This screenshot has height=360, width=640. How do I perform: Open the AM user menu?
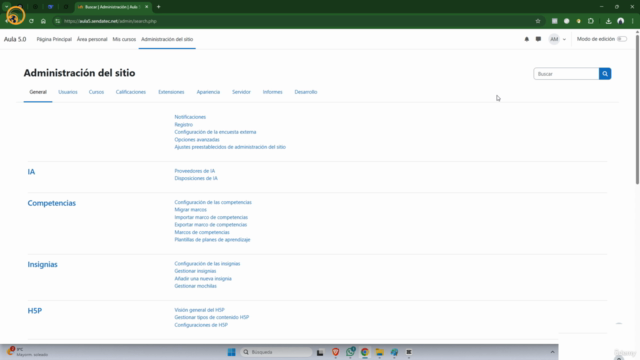click(557, 39)
